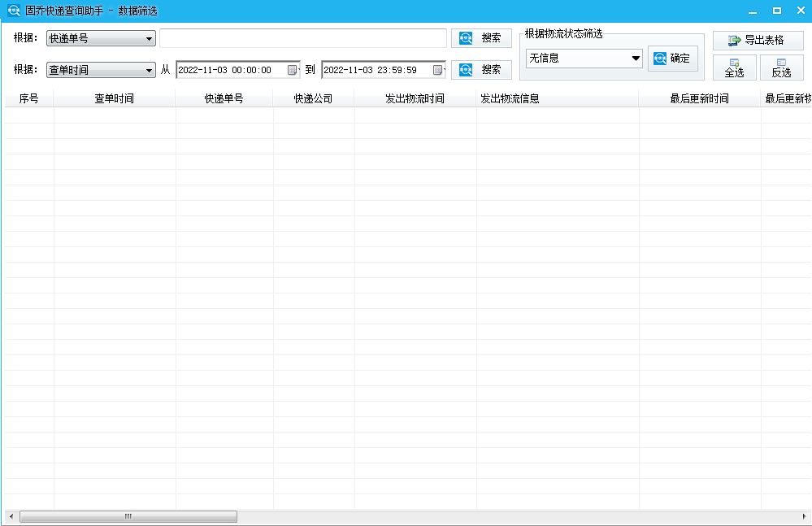Click the 查单时间 column header
Screen dimensions: 812x526
[114, 97]
